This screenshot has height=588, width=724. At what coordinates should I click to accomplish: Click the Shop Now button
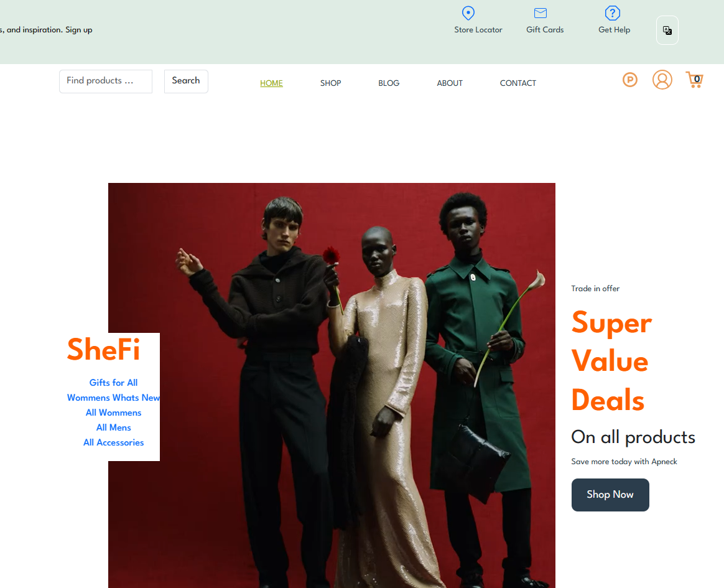(x=610, y=495)
